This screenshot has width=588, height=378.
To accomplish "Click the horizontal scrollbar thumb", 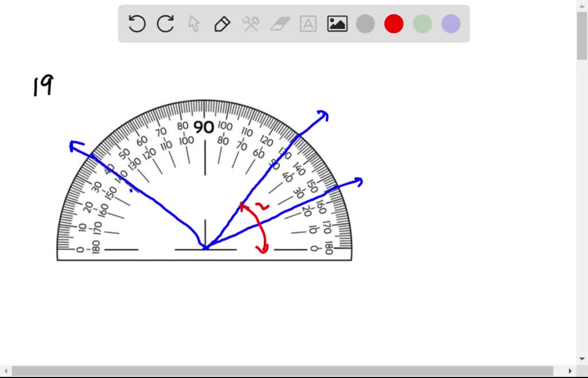I will [283, 371].
